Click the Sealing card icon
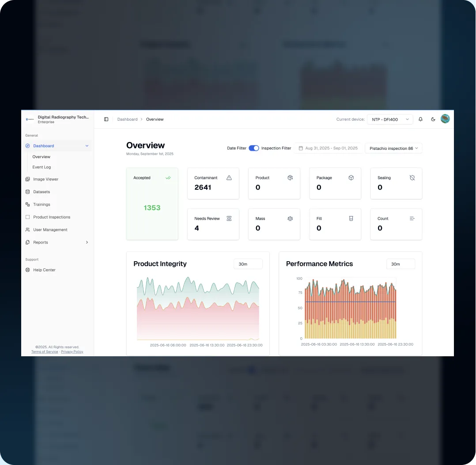 pos(412,178)
